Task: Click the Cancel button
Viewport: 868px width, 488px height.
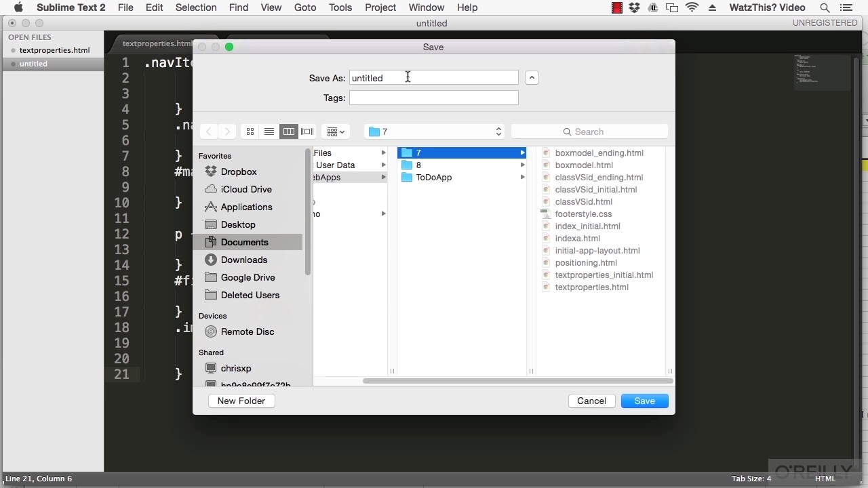Action: point(591,401)
